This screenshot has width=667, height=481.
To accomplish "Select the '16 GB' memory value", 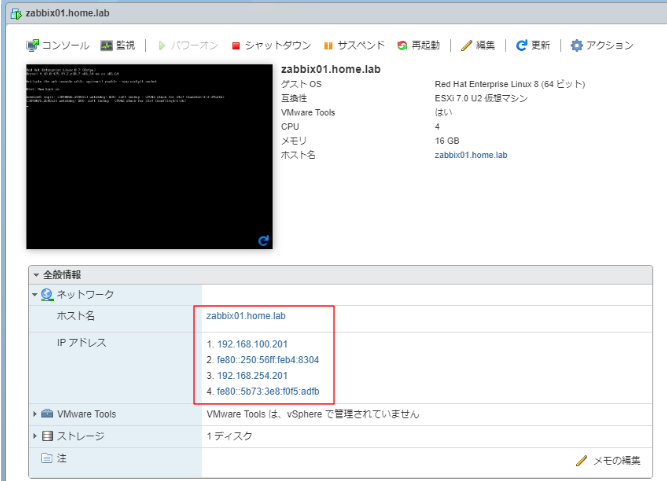I will (x=447, y=141).
